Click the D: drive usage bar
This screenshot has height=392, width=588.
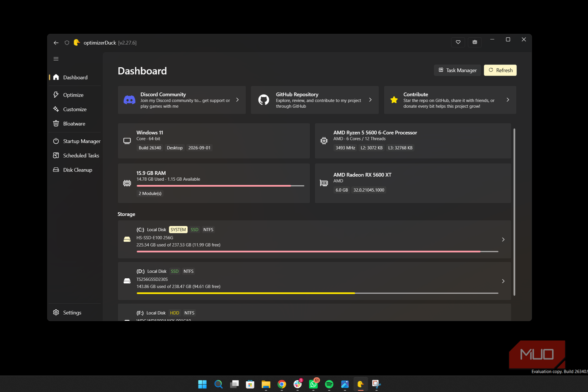(x=317, y=293)
